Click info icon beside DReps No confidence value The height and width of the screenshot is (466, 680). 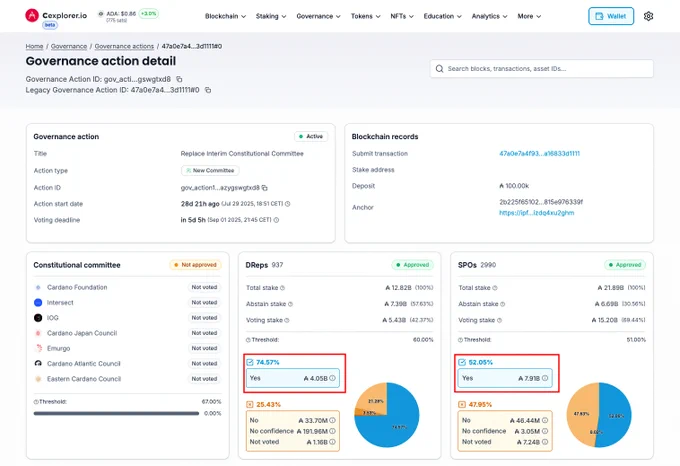(332, 431)
